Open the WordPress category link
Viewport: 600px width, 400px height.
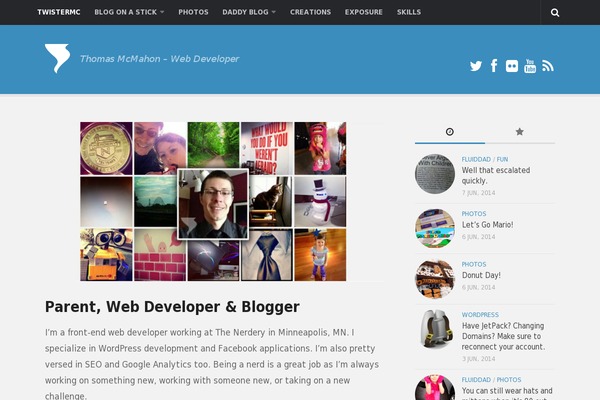click(480, 315)
